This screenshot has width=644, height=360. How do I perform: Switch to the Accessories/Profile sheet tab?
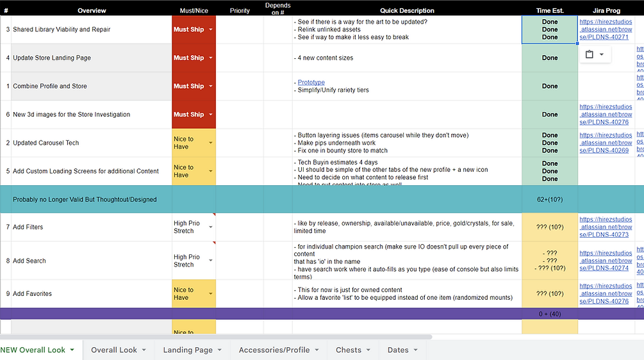point(274,350)
